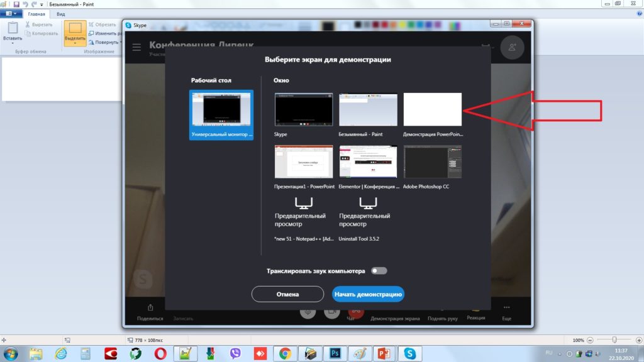
Task: Expand the Paint quick access toolbar dropdown
Action: coord(42,4)
